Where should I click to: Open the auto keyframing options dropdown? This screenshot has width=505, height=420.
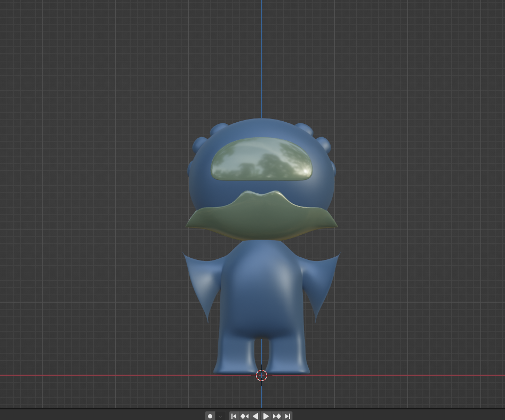pyautogui.click(x=220, y=416)
